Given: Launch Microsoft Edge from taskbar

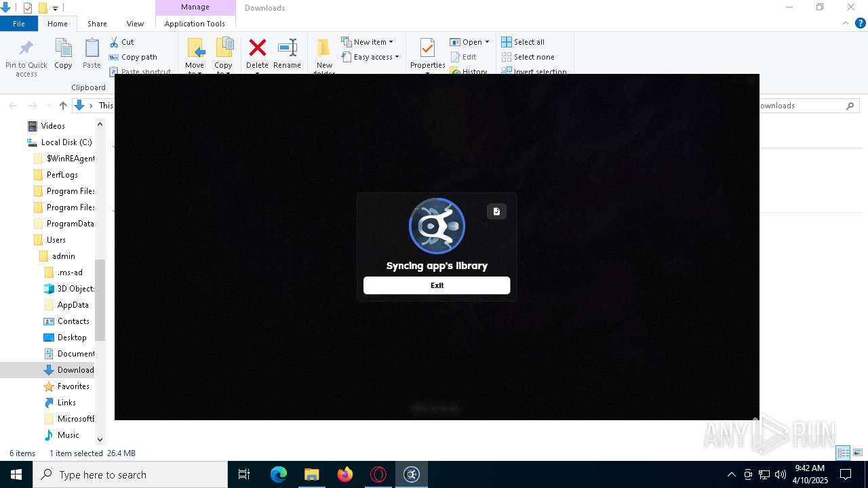Looking at the screenshot, I should point(279,474).
